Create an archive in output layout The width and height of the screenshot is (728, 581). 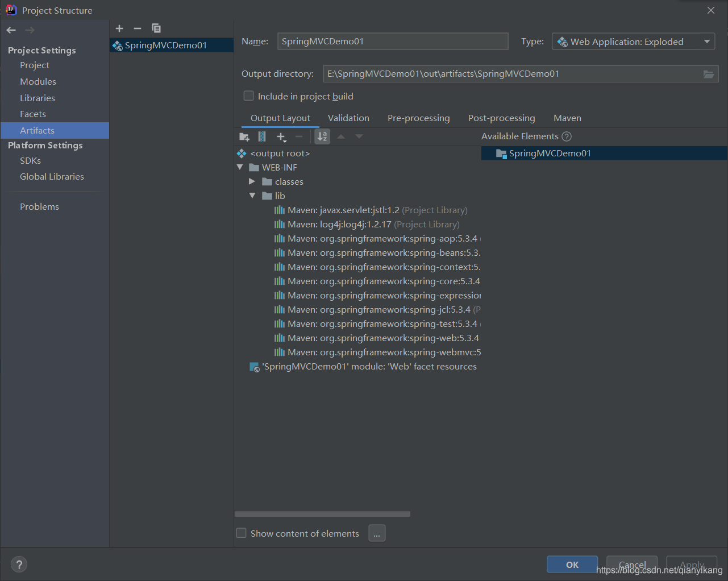262,136
